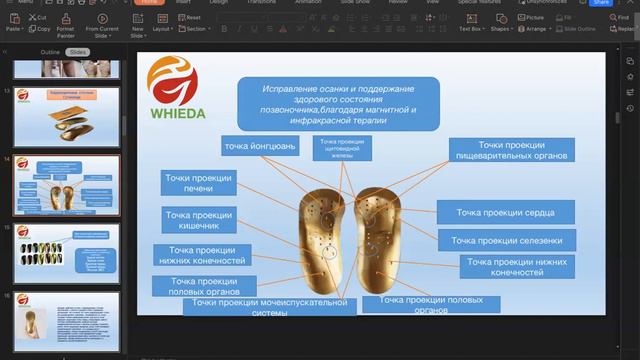
Task: Click the left align icon
Action: point(352,29)
